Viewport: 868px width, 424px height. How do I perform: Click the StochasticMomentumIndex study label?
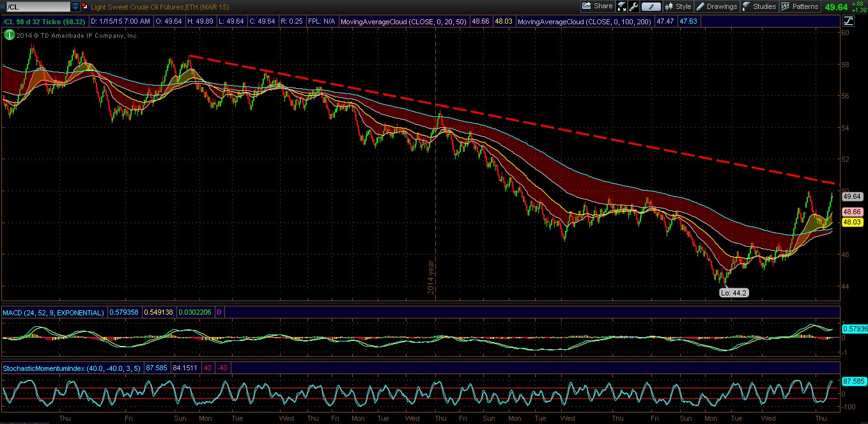coord(73,368)
